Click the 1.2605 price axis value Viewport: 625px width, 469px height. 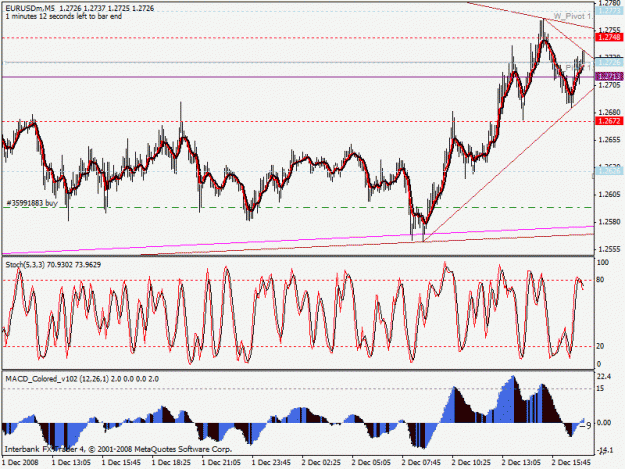(x=609, y=194)
